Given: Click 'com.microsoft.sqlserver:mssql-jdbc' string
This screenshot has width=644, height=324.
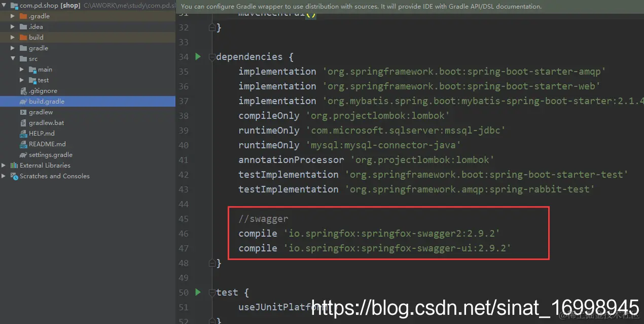Looking at the screenshot, I should coord(405,130).
